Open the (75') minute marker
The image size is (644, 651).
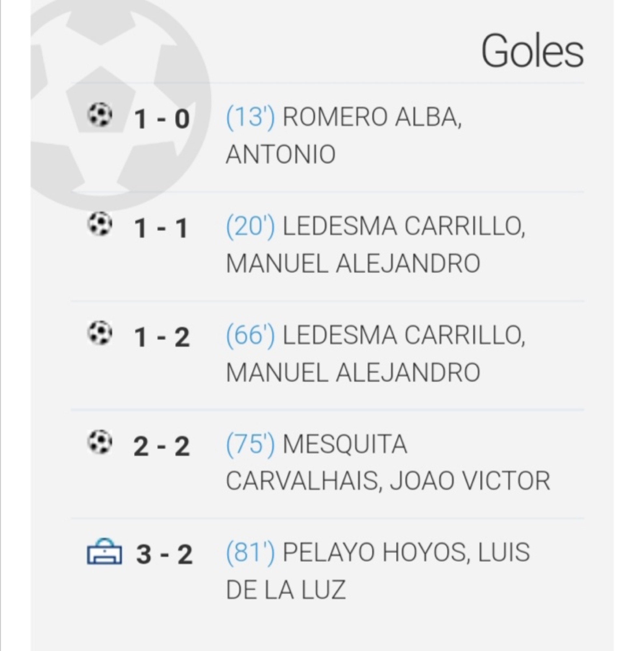click(250, 444)
